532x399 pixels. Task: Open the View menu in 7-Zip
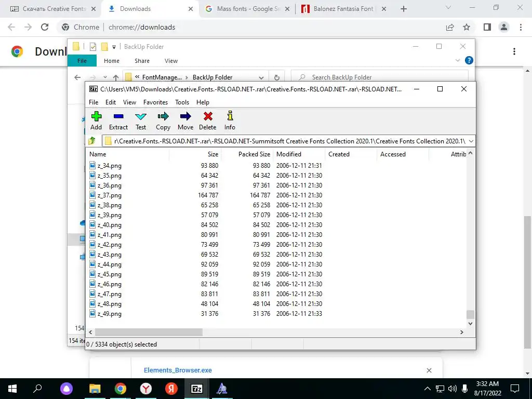(129, 102)
